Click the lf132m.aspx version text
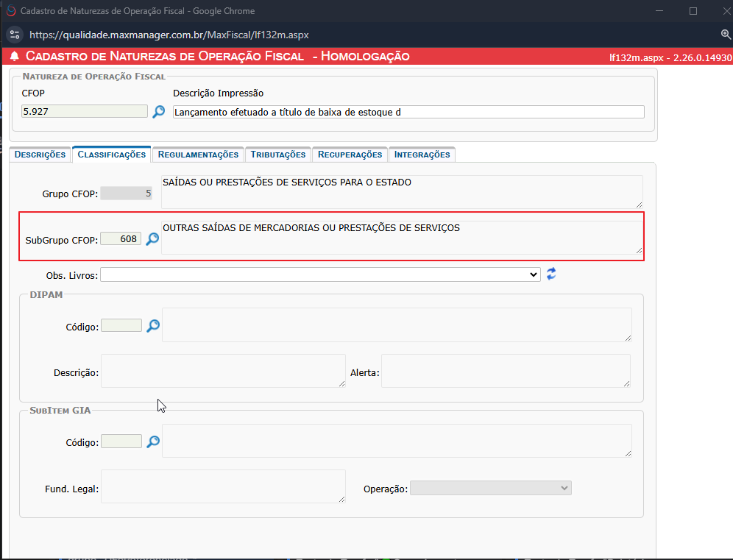 pos(670,57)
